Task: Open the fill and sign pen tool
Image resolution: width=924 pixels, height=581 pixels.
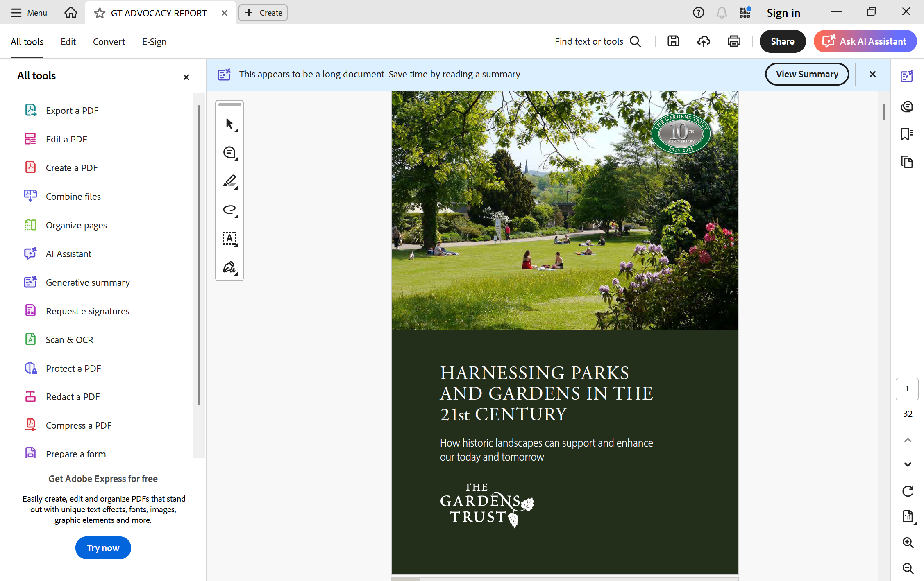Action: tap(229, 267)
